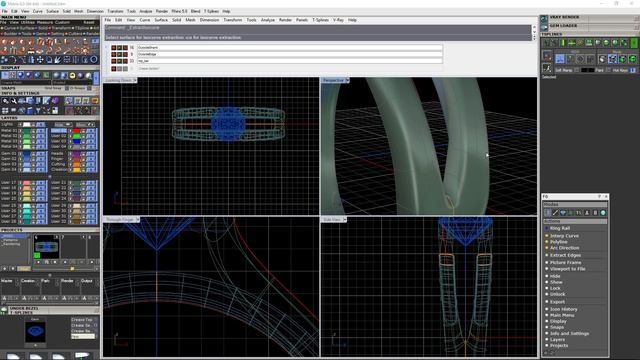Click the diamond gem mode icon in F6 Modes

click(x=563, y=213)
